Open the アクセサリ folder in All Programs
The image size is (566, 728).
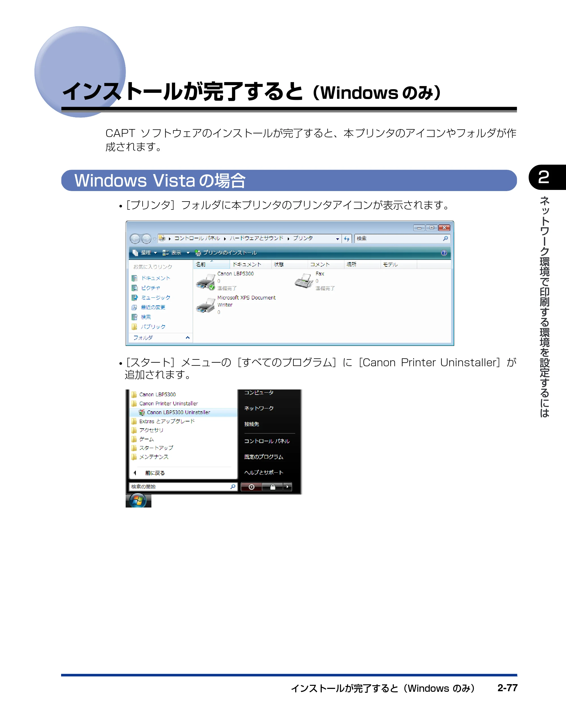147,430
